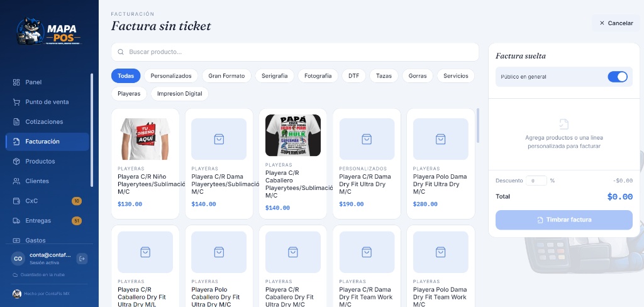644x307 pixels.
Task: Open Entregas section
Action: pos(48,221)
